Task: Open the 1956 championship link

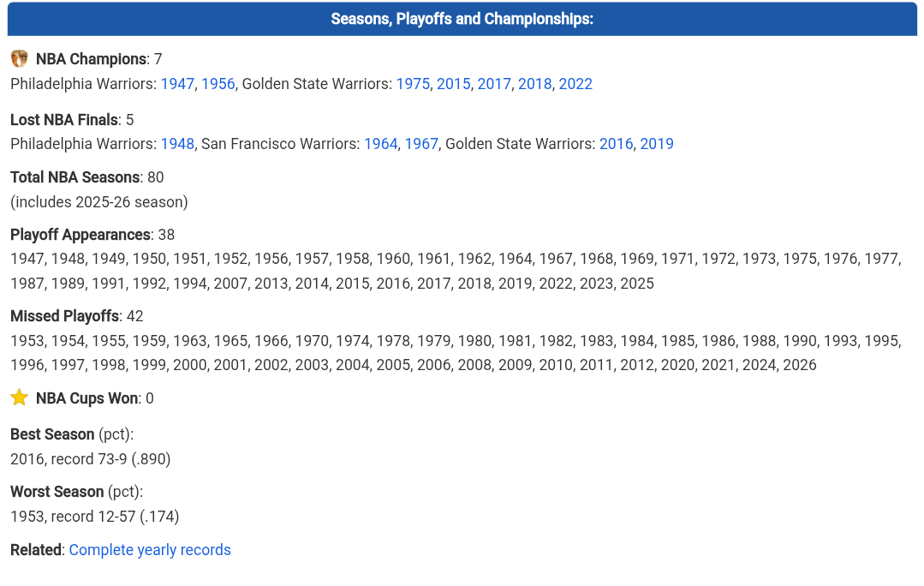Action: 218,84
